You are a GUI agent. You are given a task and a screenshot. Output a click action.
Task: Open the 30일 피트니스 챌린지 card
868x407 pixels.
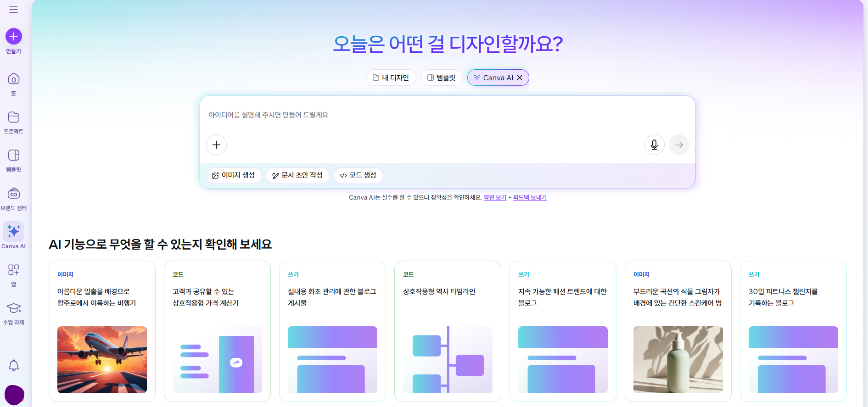click(x=793, y=331)
